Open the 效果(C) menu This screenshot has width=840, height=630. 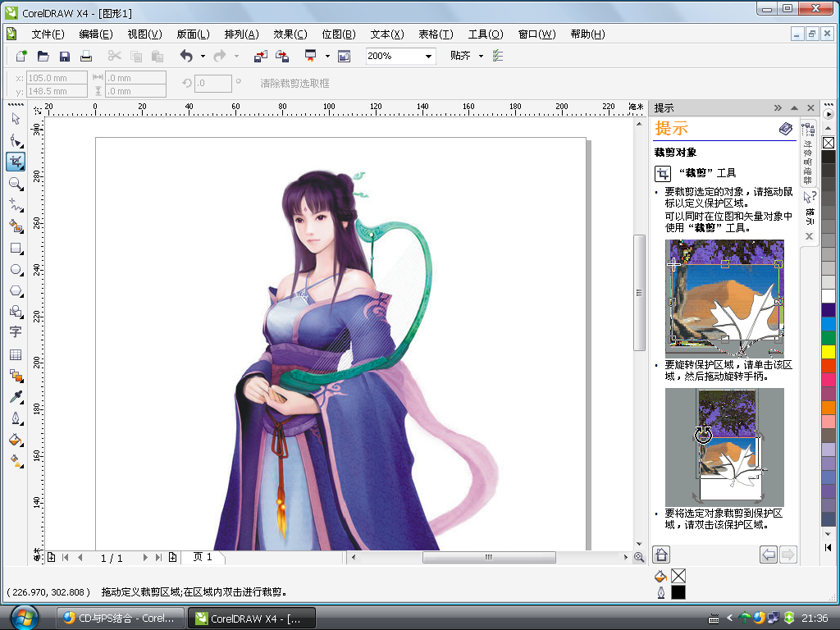click(x=290, y=34)
